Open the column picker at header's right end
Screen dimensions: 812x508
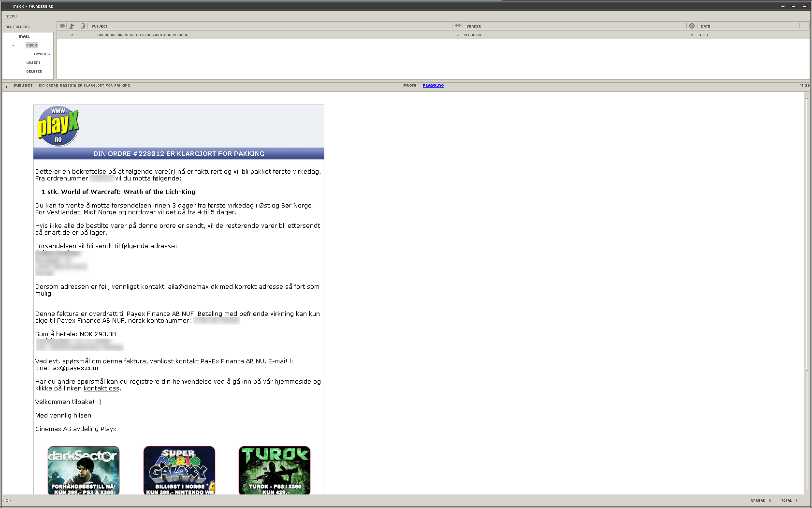pos(805,26)
